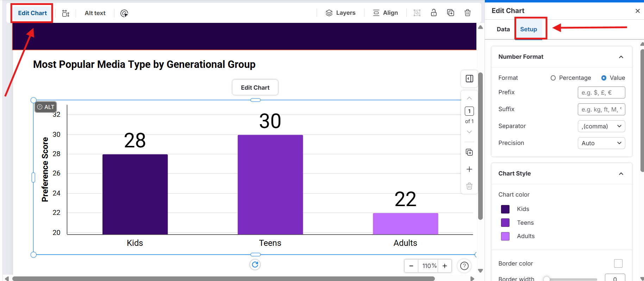Image resolution: width=644 pixels, height=281 pixels.
Task: Open the Layers menu in the toolbar
Action: (340, 13)
